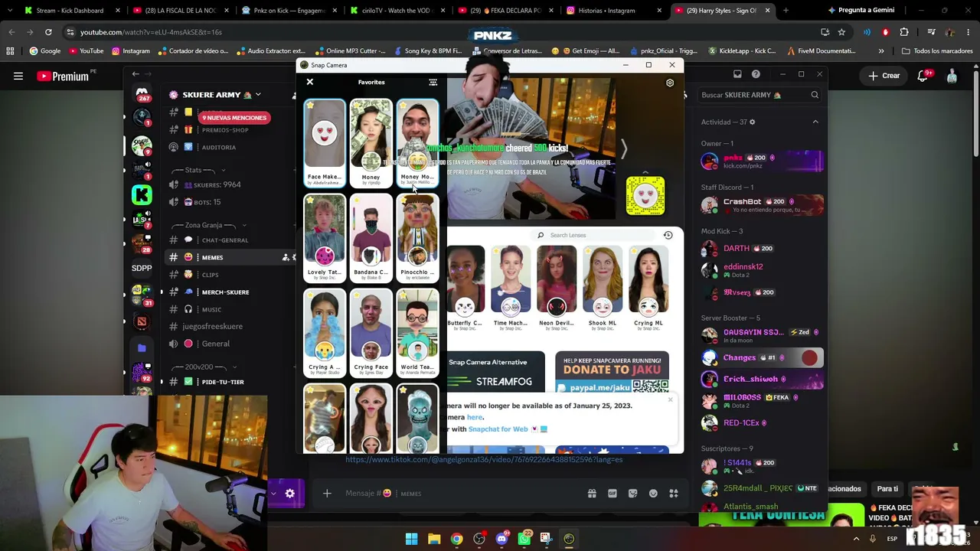
Task: Open the chat-general channel
Action: tap(225, 240)
